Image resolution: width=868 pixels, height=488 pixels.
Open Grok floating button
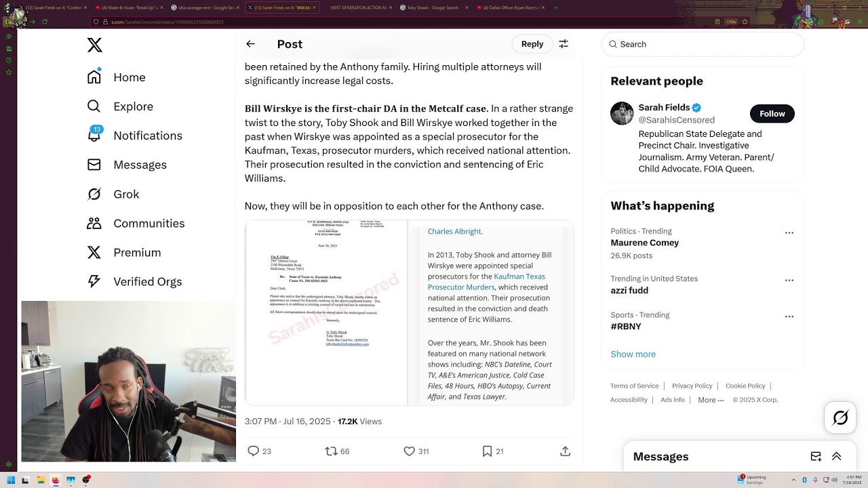pyautogui.click(x=840, y=418)
